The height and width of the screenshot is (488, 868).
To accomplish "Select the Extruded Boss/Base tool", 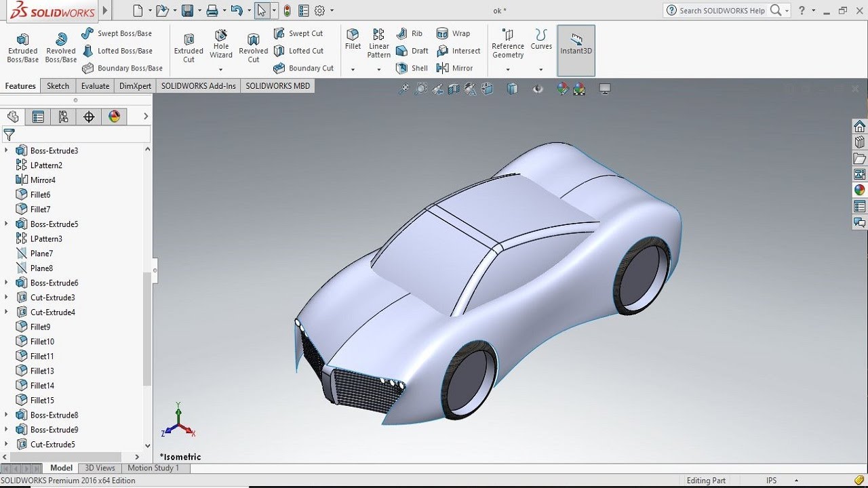I will 22,48.
